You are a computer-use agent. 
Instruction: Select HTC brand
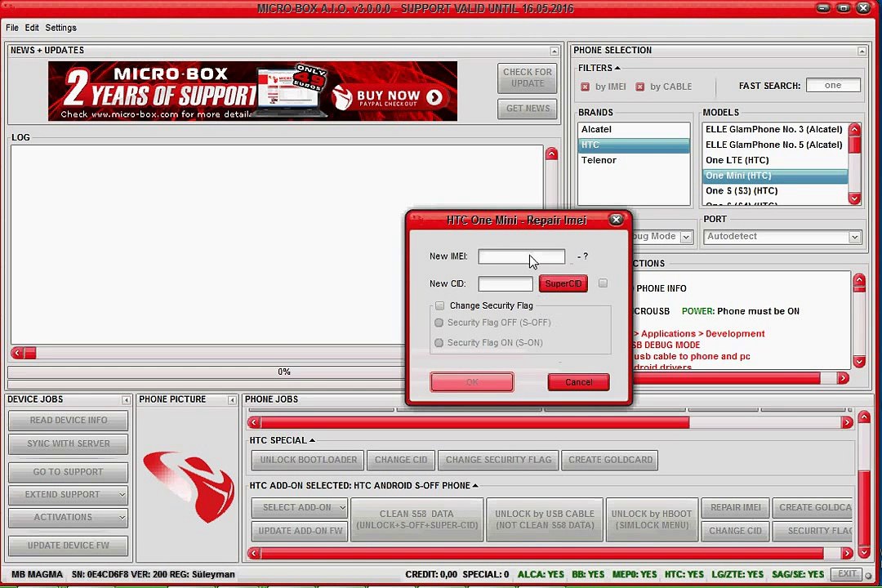(x=634, y=145)
